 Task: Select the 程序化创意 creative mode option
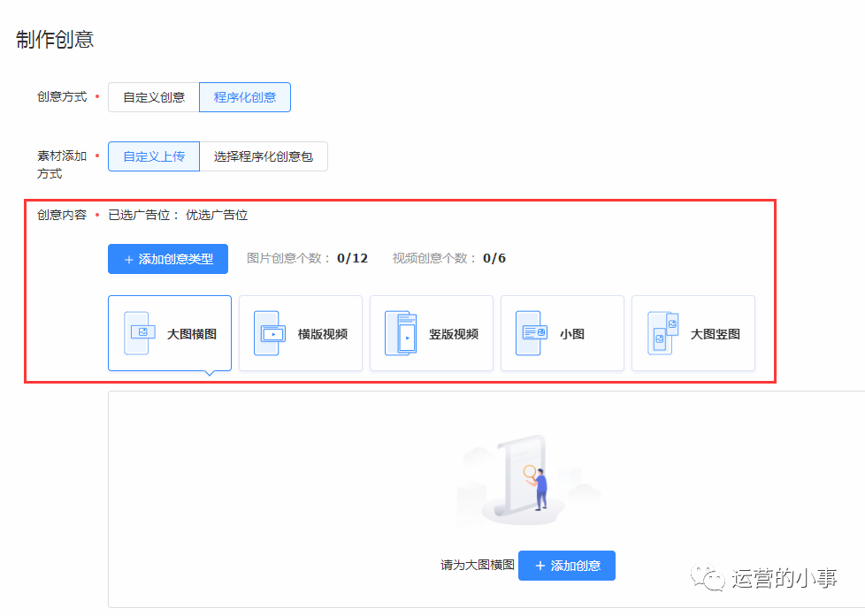[245, 97]
